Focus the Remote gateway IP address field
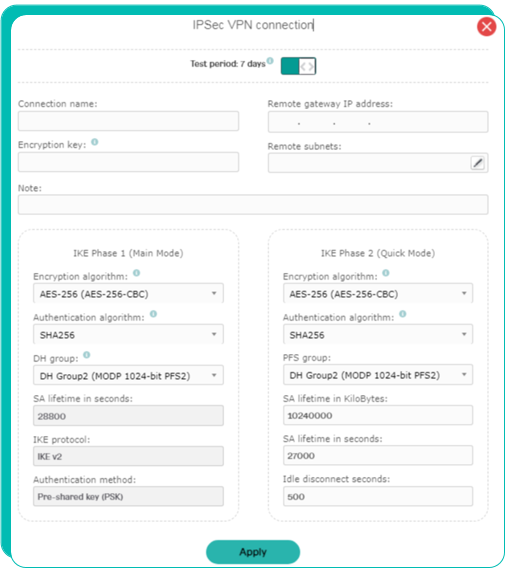This screenshot has height=574, width=509. pyautogui.click(x=378, y=122)
